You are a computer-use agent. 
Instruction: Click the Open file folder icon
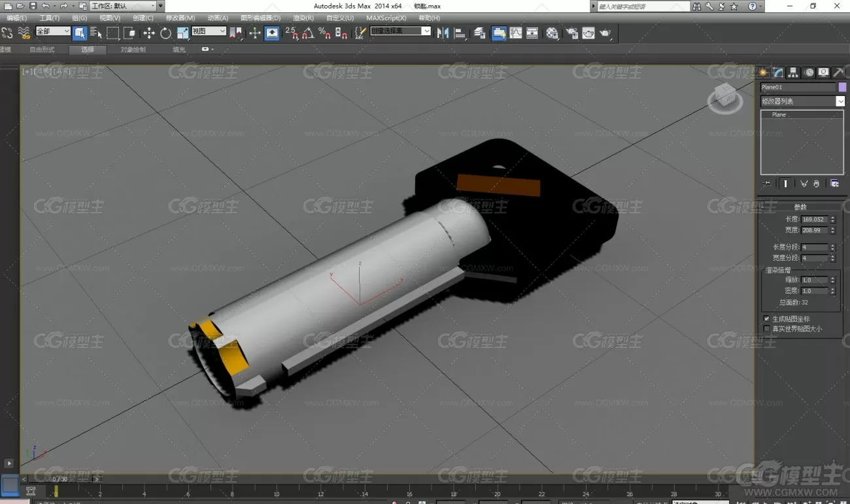click(20, 6)
